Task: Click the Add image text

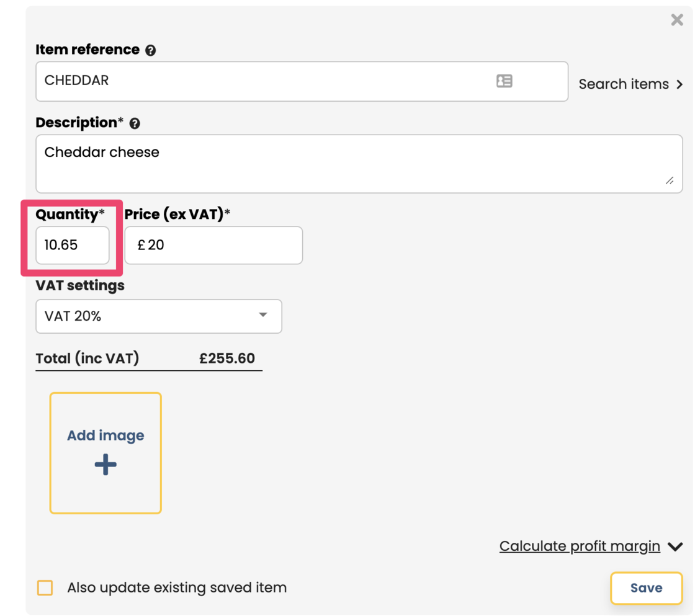Action: tap(105, 435)
